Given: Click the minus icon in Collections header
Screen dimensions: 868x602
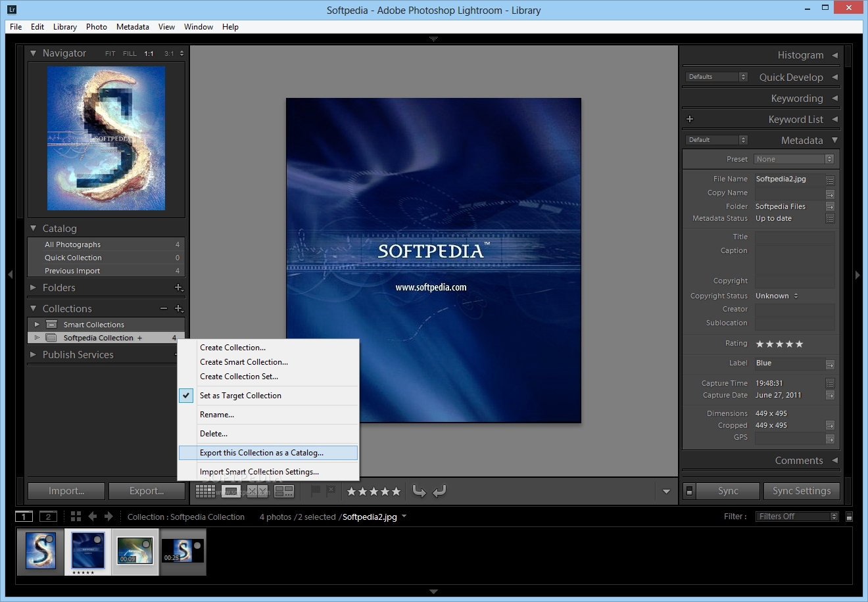Looking at the screenshot, I should click(x=164, y=308).
